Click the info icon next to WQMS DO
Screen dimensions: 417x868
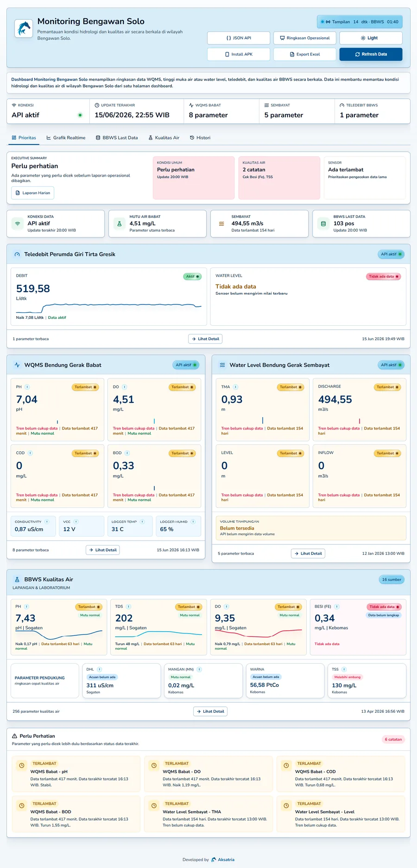click(x=125, y=387)
